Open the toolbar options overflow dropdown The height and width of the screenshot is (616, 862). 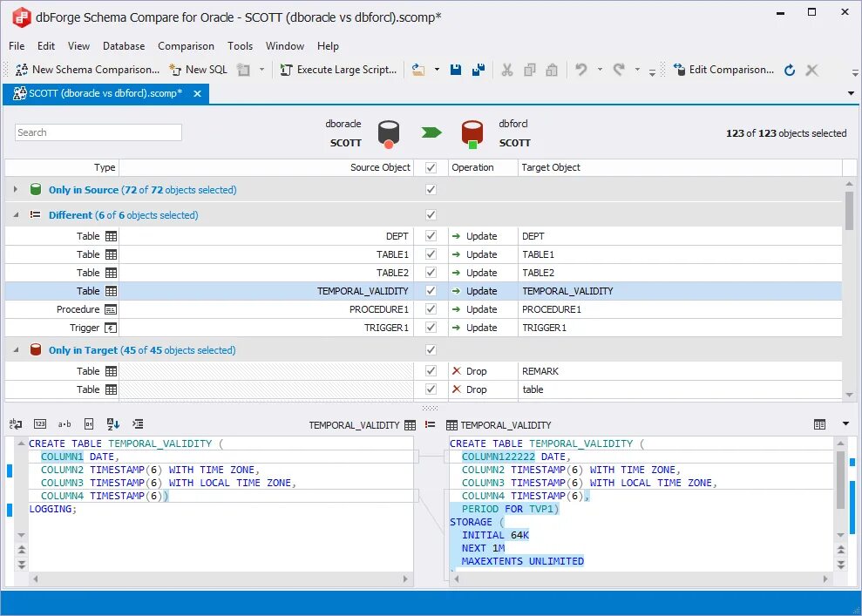(x=652, y=71)
